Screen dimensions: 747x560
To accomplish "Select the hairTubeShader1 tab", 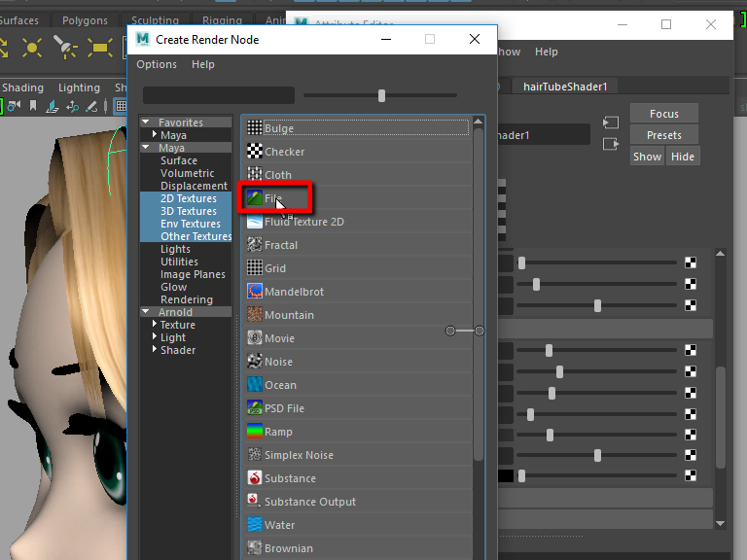I will point(565,87).
